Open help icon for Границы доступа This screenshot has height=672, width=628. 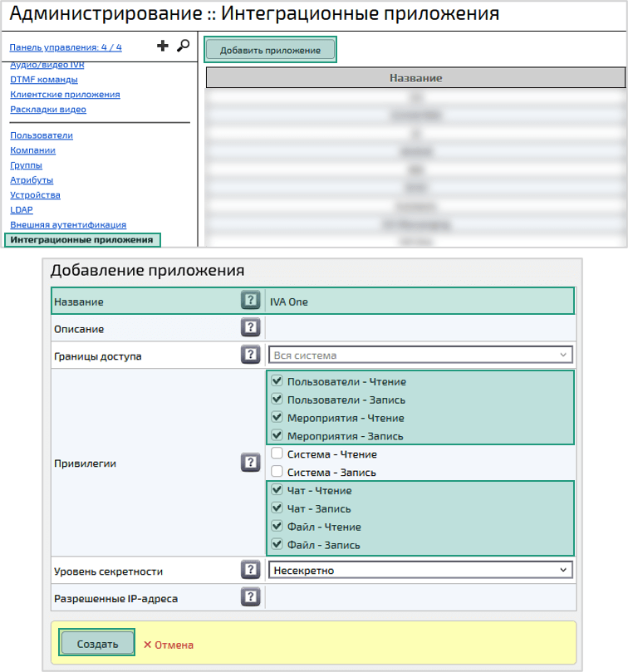point(250,356)
